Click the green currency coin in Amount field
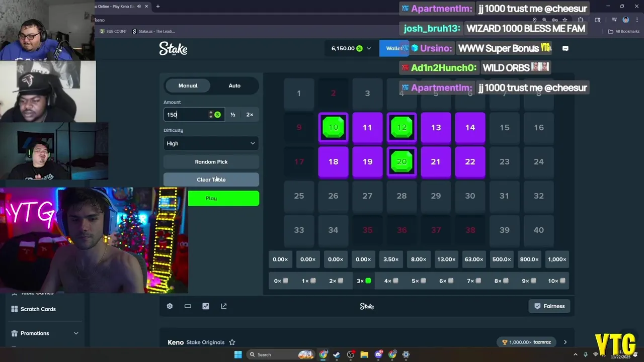The width and height of the screenshot is (644, 362). (x=217, y=115)
